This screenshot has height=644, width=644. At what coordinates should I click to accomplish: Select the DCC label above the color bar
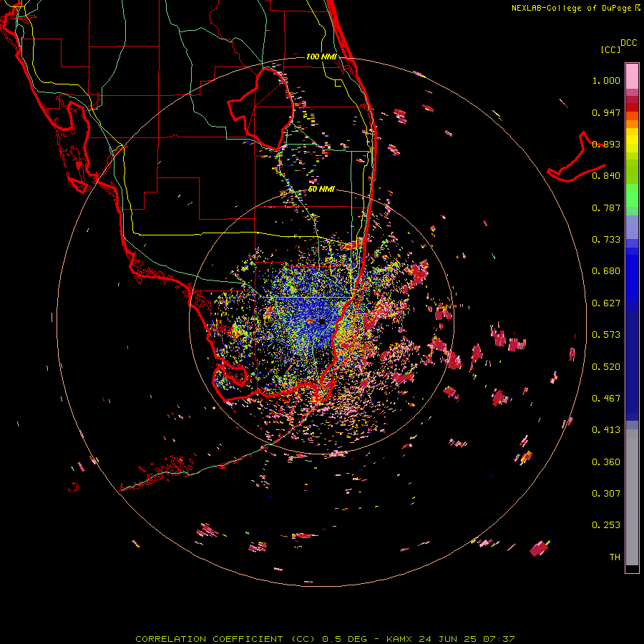(x=628, y=43)
